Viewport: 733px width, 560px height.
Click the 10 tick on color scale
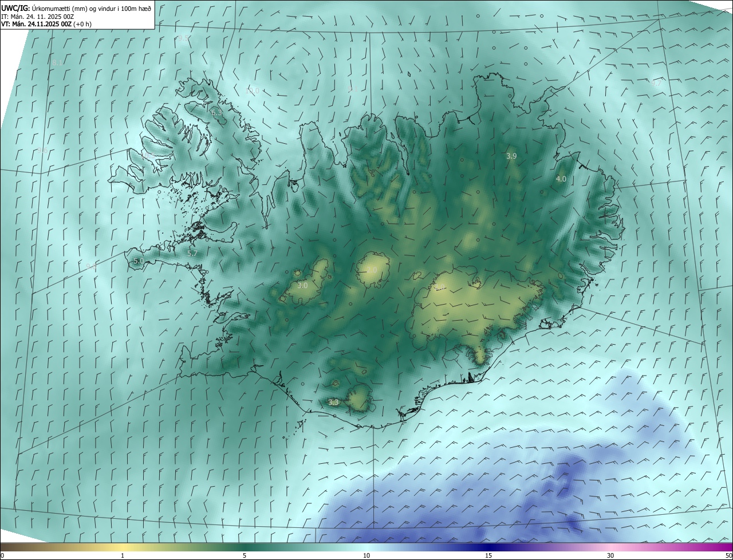pyautogui.click(x=366, y=556)
